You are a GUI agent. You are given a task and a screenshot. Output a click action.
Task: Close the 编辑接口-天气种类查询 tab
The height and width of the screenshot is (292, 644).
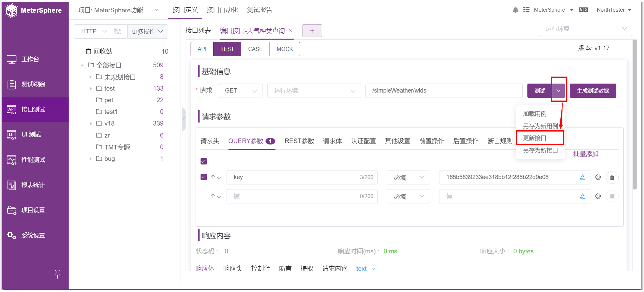291,30
